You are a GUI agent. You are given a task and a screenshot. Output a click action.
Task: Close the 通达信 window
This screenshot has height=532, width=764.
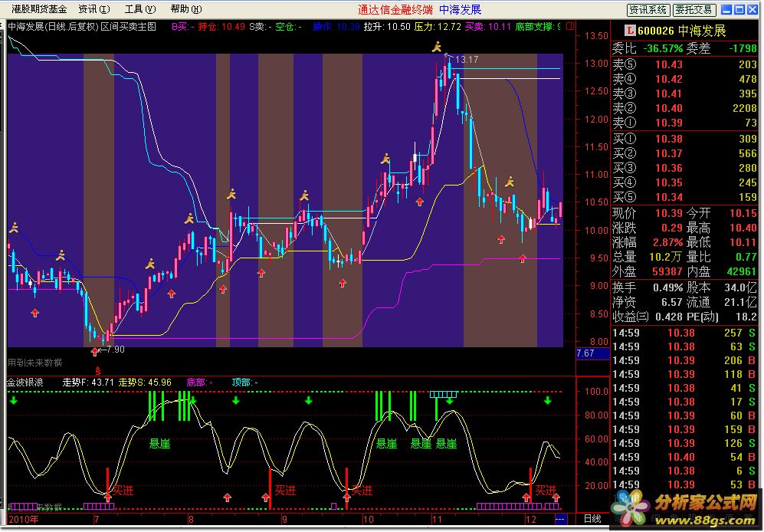click(752, 9)
